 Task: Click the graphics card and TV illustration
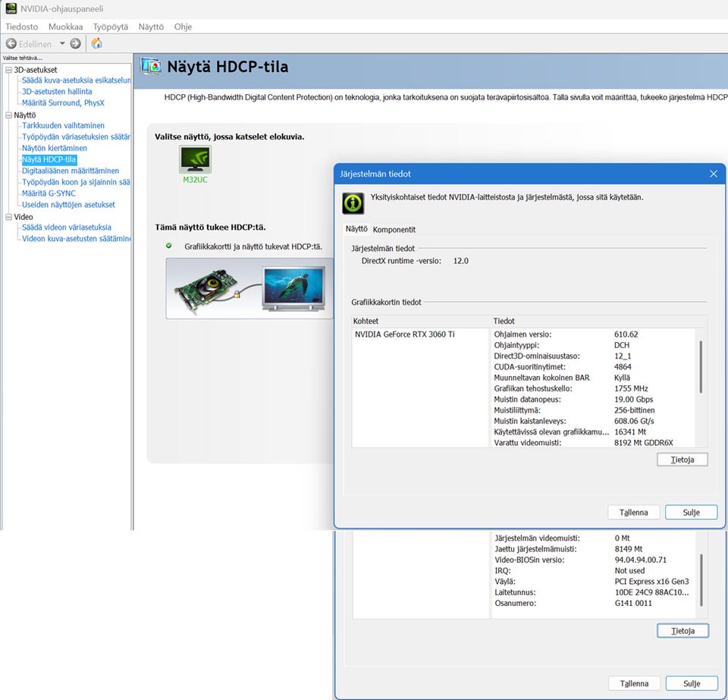click(249, 288)
